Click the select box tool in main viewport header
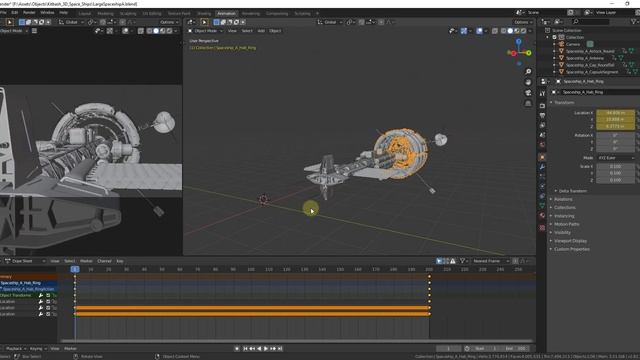The width and height of the screenshot is (640, 360). coord(204,22)
